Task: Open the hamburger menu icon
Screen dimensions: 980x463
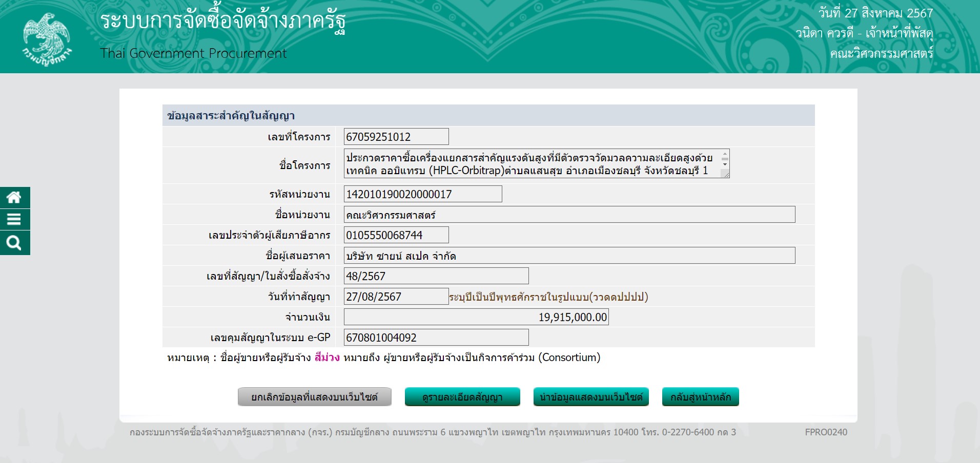Action: point(14,219)
